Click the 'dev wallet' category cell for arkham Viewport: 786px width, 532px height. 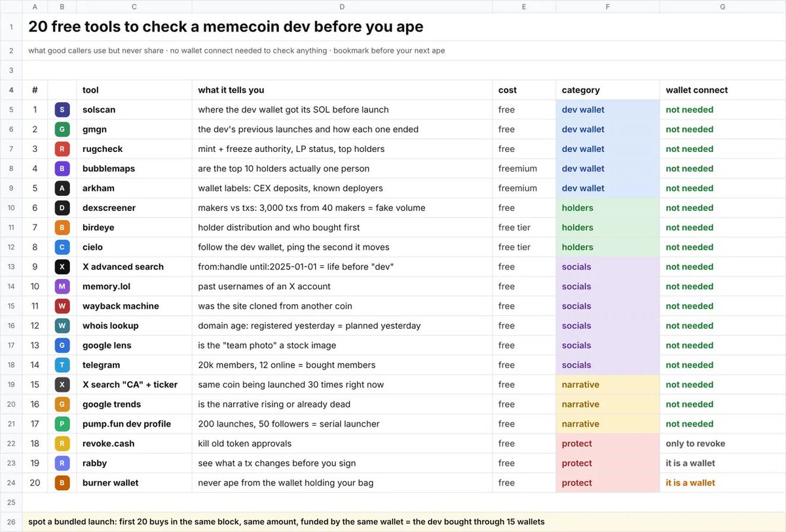pos(608,188)
